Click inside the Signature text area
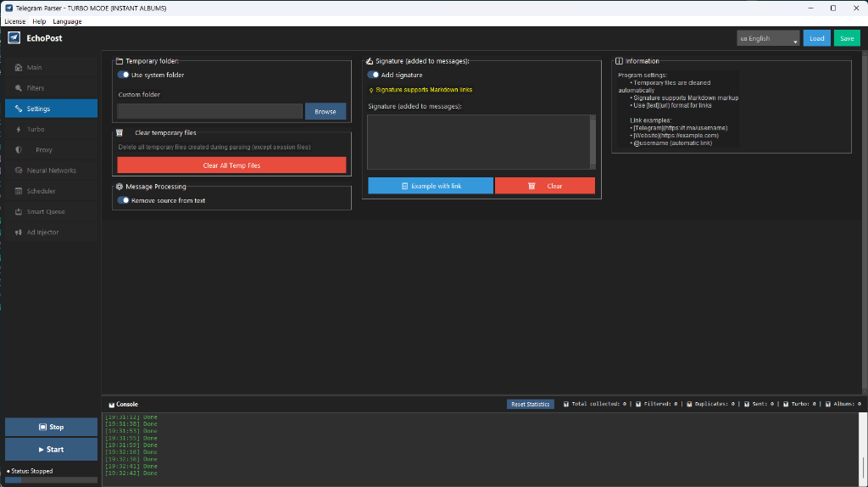Image resolution: width=868 pixels, height=487 pixels. (479, 142)
